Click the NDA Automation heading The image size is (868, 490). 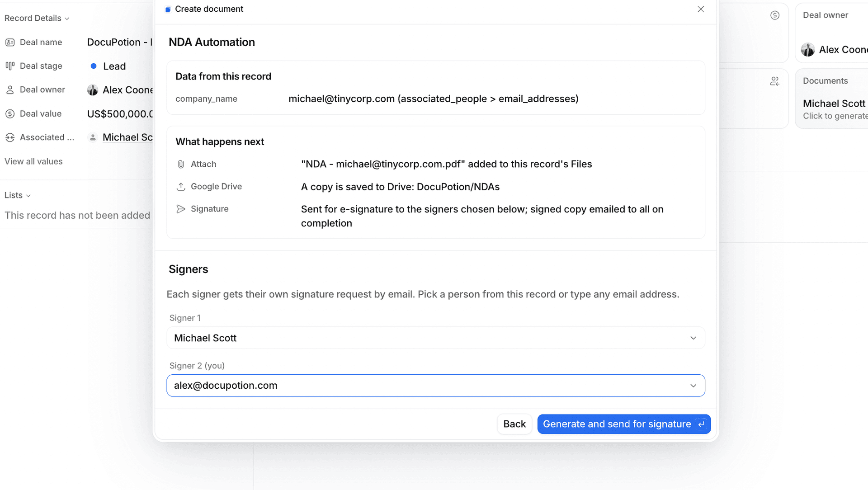coord(212,42)
